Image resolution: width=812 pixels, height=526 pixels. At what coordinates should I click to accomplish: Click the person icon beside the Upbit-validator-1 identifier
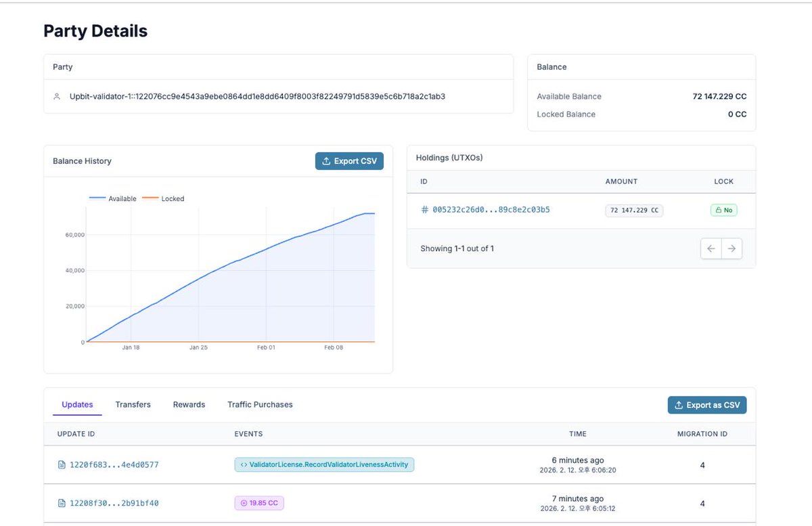coord(57,96)
